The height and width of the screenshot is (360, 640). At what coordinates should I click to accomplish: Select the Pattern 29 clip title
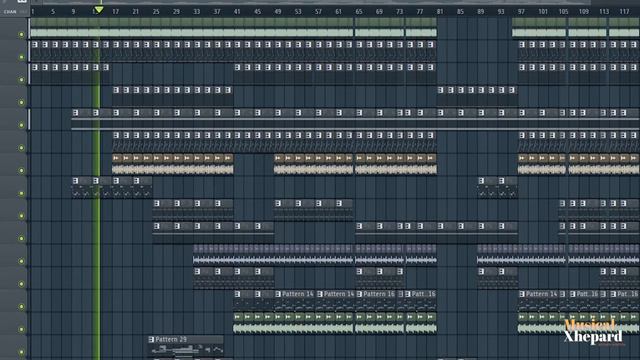point(171,339)
